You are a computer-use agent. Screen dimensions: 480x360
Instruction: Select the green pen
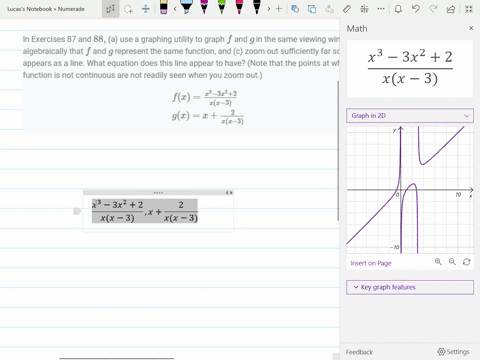221,7
